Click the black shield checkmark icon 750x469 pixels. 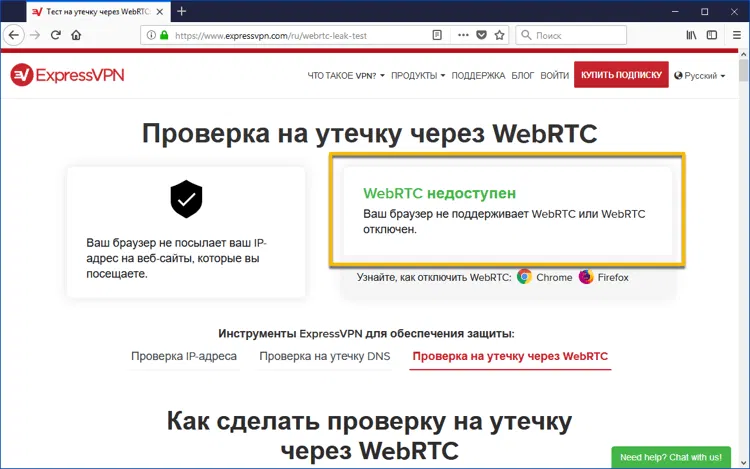click(186, 199)
